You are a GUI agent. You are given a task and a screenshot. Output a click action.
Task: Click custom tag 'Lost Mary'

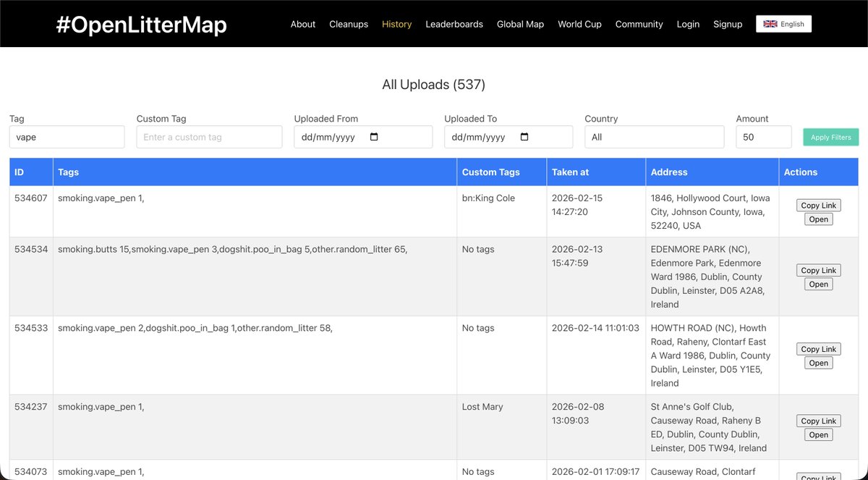point(482,407)
